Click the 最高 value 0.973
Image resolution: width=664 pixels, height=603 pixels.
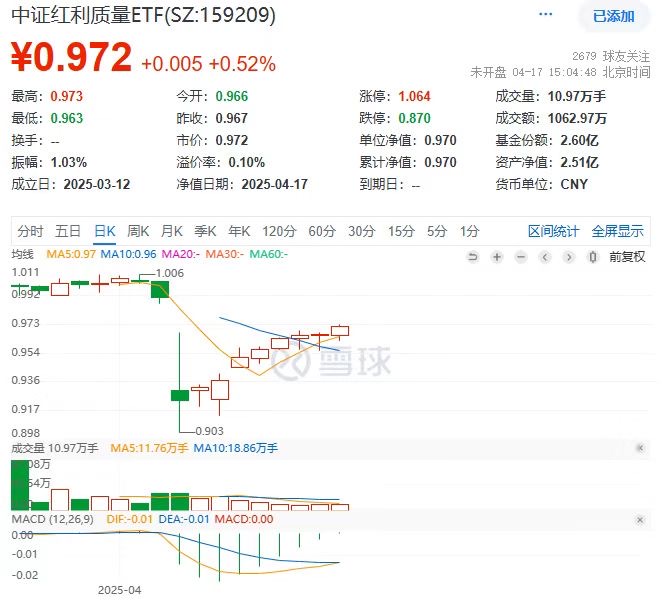(x=66, y=97)
